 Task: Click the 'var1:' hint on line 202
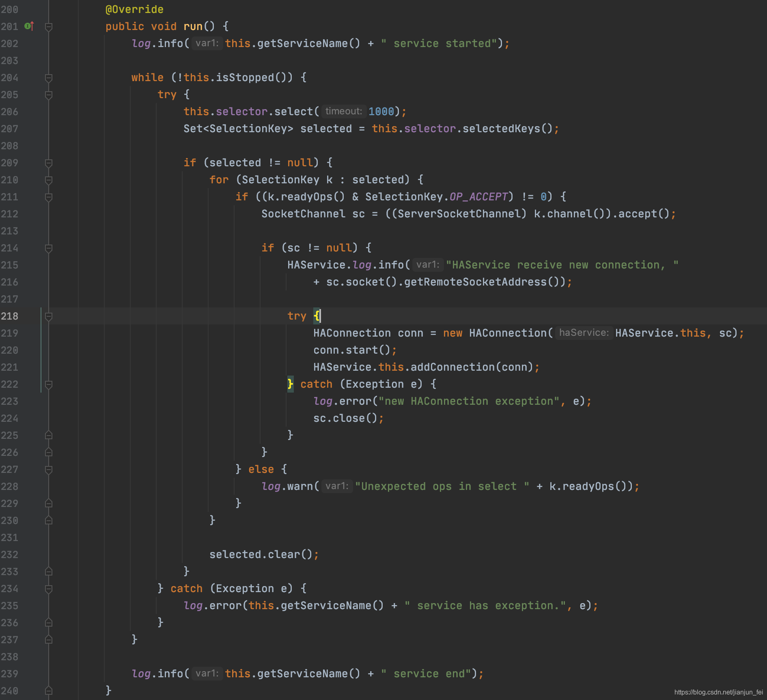[207, 43]
